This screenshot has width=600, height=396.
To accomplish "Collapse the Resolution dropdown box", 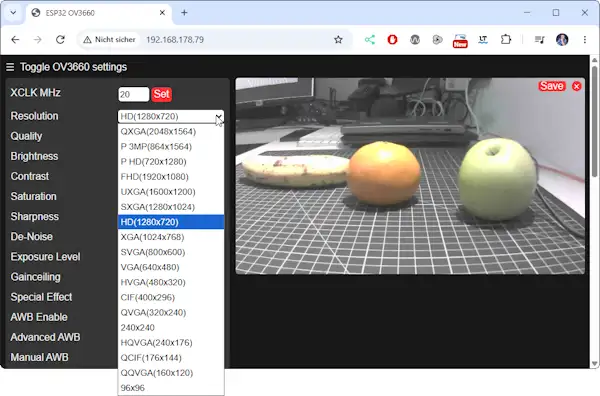I will tap(171, 116).
